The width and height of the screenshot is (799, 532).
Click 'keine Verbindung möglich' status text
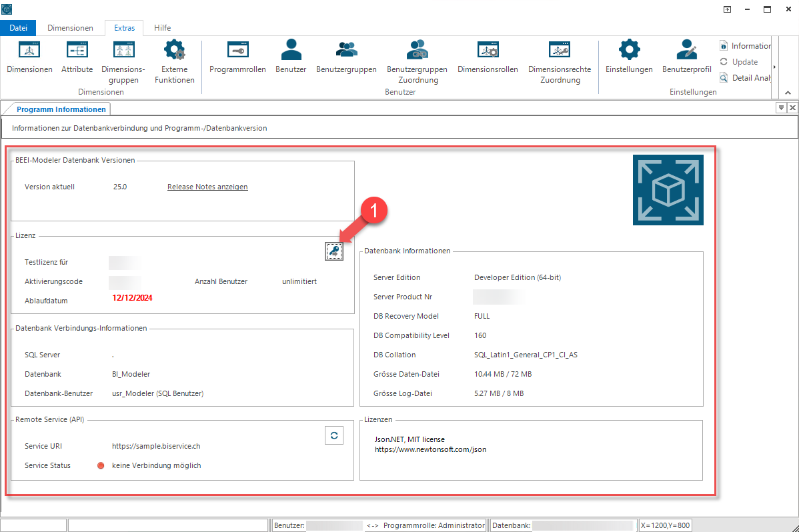[x=157, y=465]
